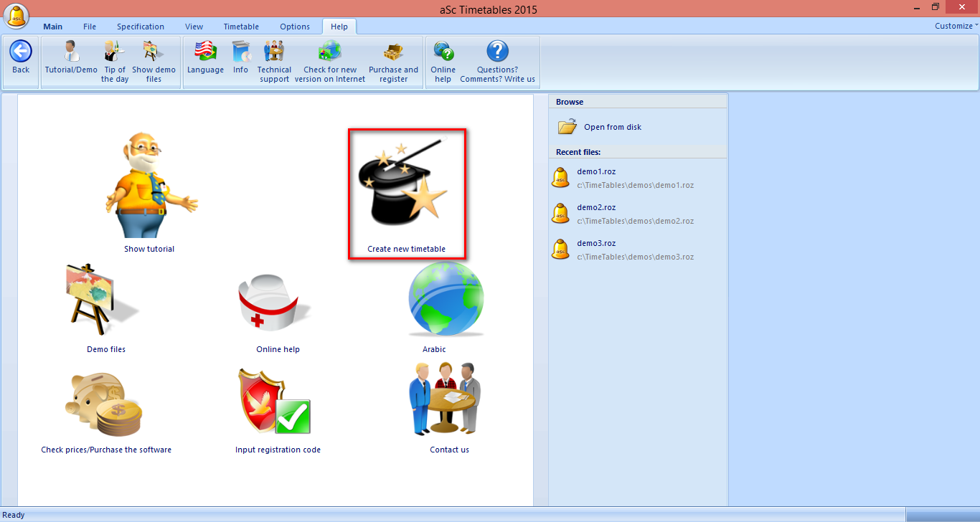
Task: Click the Demo files text label
Action: point(106,349)
